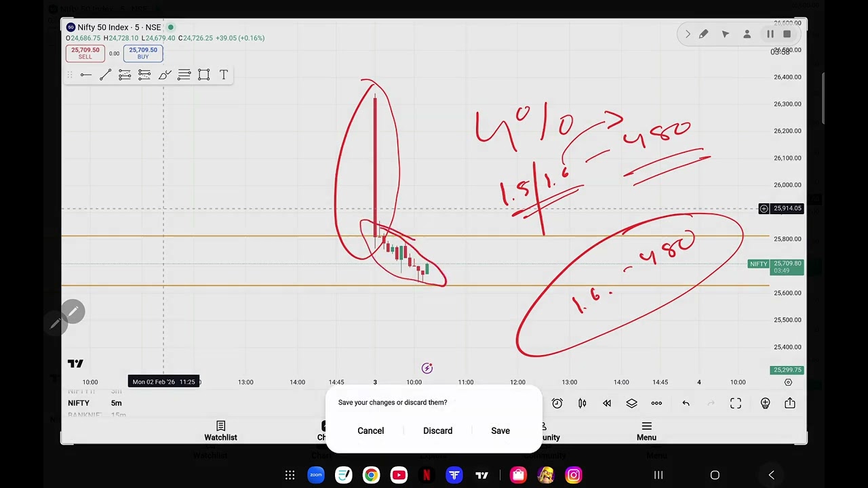This screenshot has width=868, height=488.
Task: Activate the recorder pen drawing tool
Action: (704, 34)
